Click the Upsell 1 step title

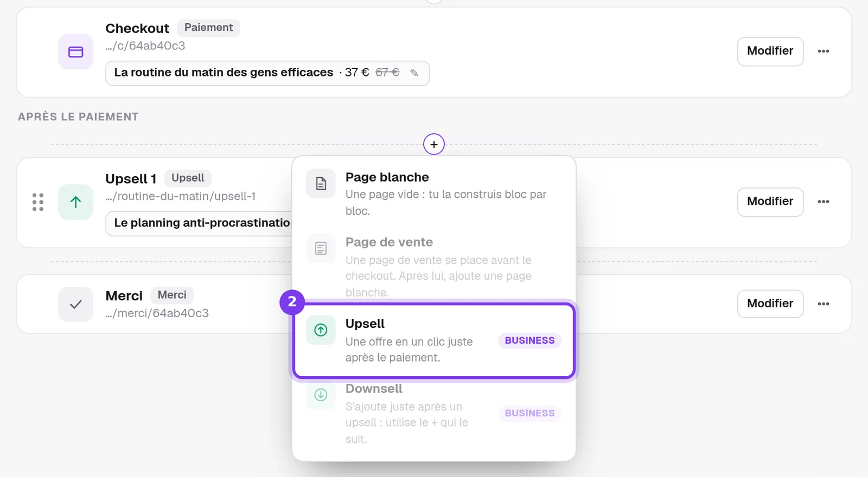[131, 179]
